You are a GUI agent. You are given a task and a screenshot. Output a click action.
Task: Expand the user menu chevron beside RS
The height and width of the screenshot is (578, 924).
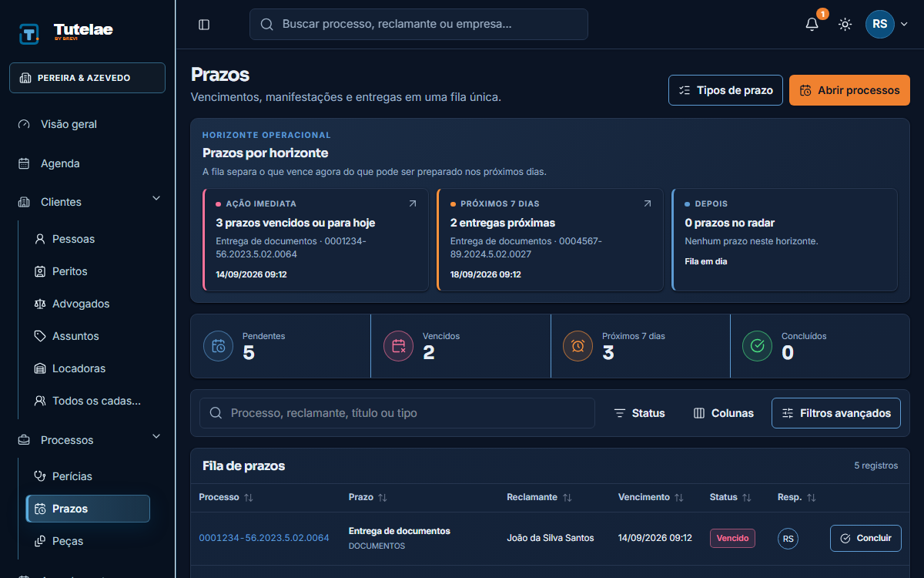click(x=905, y=25)
